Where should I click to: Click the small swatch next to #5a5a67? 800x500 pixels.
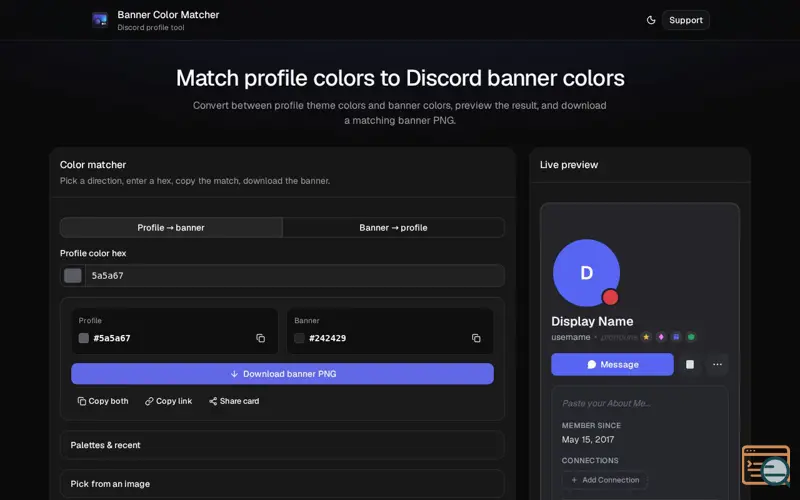pyautogui.click(x=84, y=338)
